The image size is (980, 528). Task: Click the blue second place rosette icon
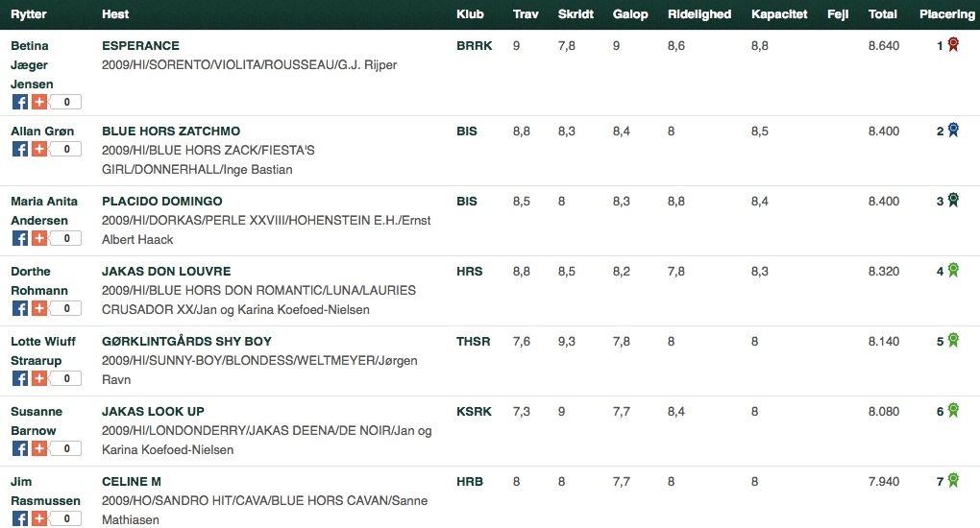[x=953, y=130]
